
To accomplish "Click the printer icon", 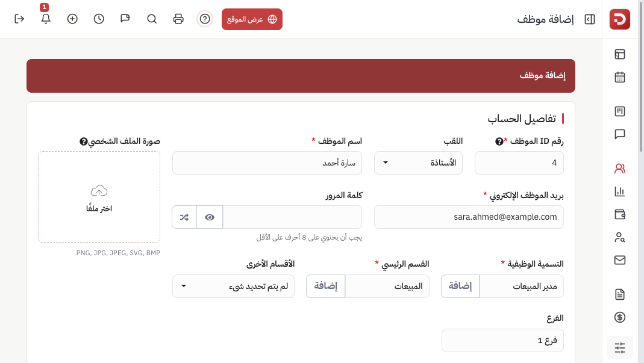I will [x=178, y=19].
